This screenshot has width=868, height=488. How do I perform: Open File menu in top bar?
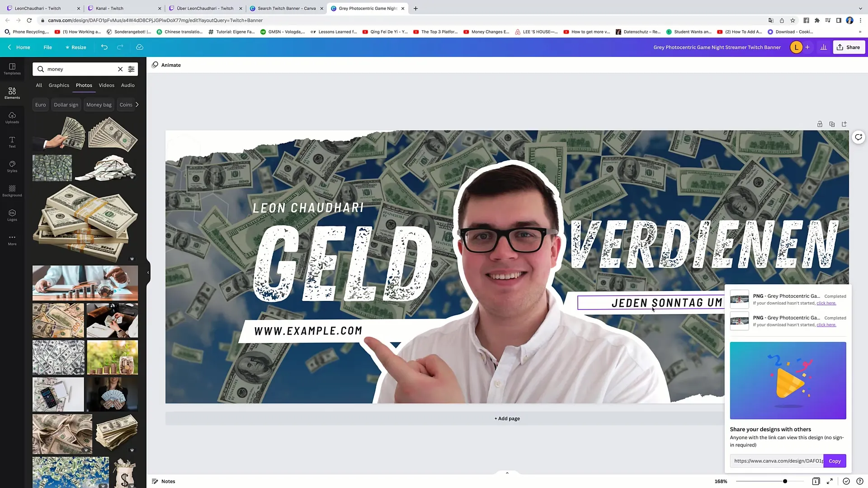pyautogui.click(x=47, y=47)
